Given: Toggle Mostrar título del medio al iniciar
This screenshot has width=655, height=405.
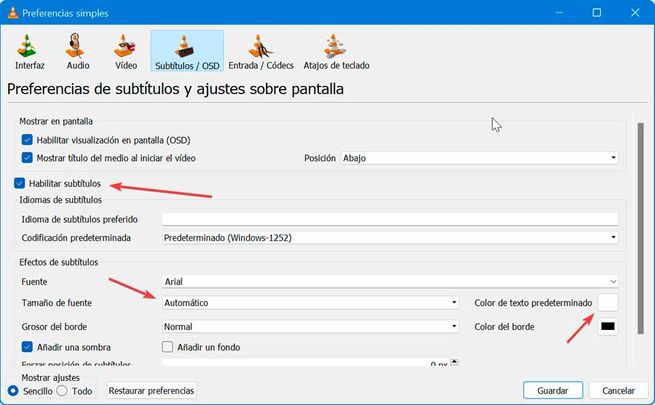Looking at the screenshot, I should [x=27, y=158].
